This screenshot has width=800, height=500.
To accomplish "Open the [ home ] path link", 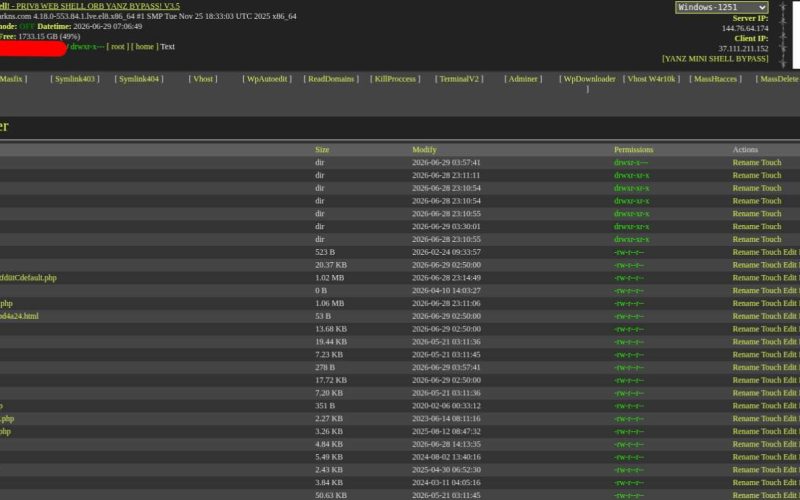I will (144, 46).
